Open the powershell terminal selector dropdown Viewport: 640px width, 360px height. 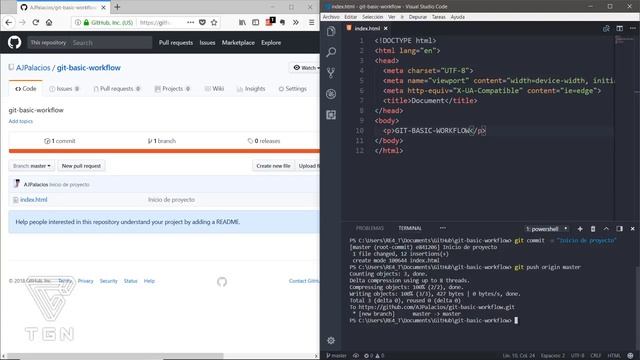[547, 229]
